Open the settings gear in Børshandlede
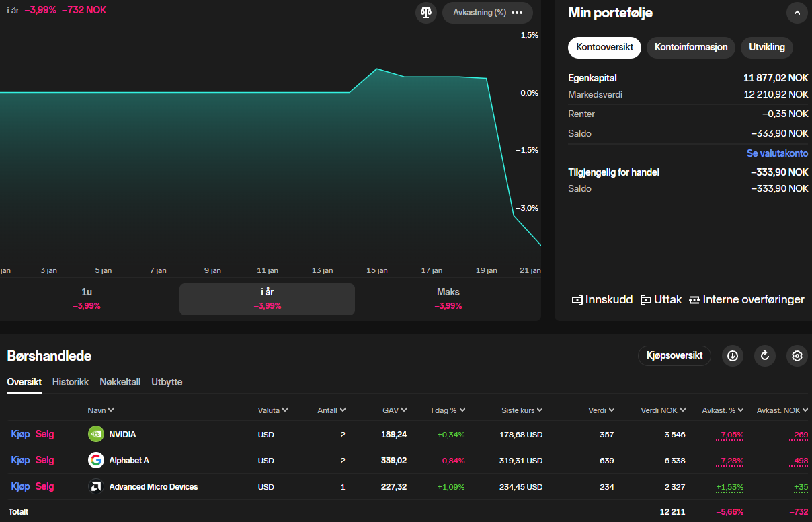This screenshot has height=522, width=812. point(797,356)
